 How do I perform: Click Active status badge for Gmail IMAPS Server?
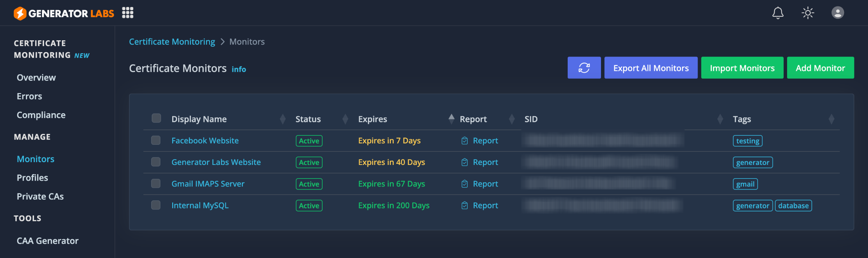pyautogui.click(x=309, y=184)
